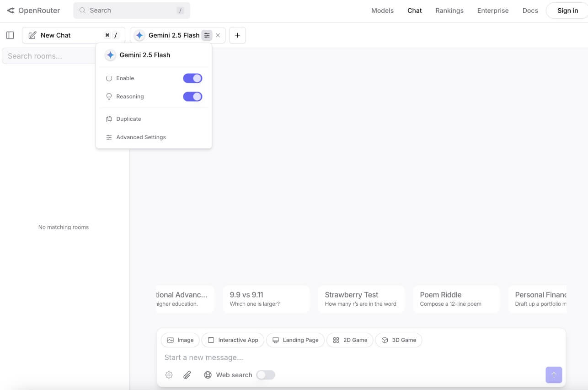Toggle the Enable switch off
Viewport: 588px width, 390px height.
(192, 78)
